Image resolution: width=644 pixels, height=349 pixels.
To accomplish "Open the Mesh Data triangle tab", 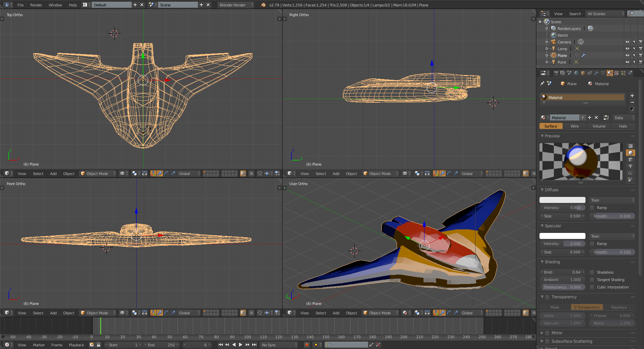I will pyautogui.click(x=603, y=73).
